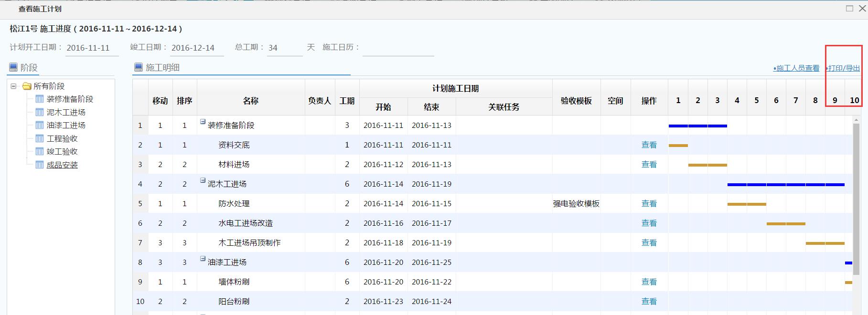Screen dimensions: 868x315
Task: Select the 成品安装 stage in the tree
Action: pyautogui.click(x=62, y=165)
